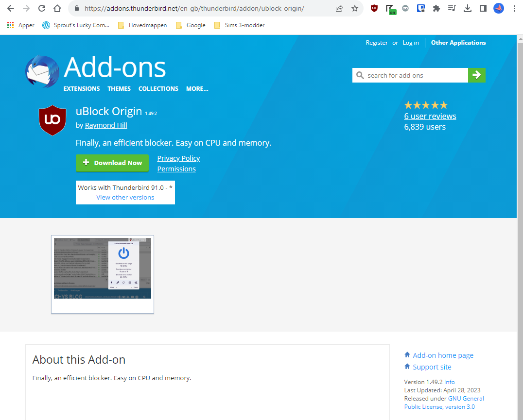
Task: Click View other versions
Action: pos(125,197)
